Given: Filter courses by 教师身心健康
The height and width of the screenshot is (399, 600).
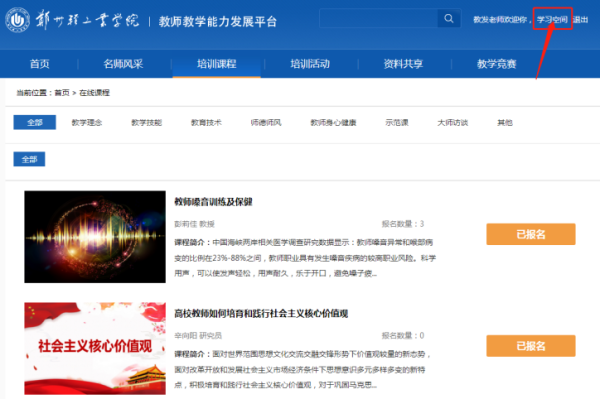Looking at the screenshot, I should (333, 122).
